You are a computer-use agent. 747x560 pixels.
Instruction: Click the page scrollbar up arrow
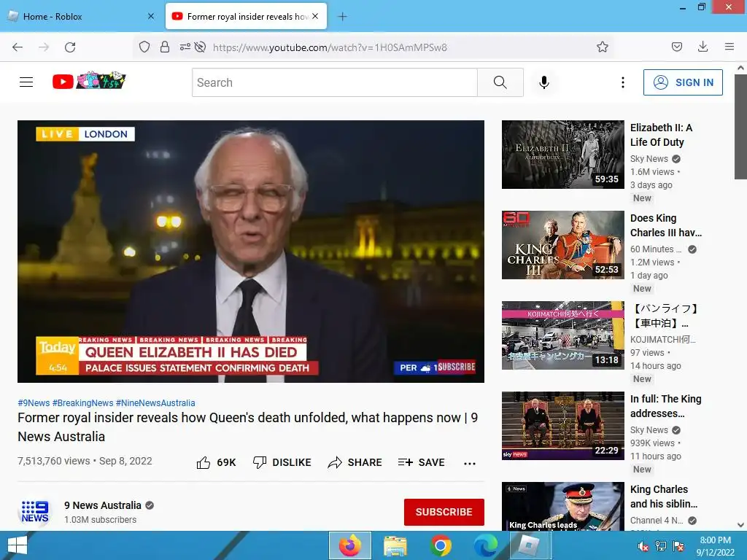[x=740, y=68]
